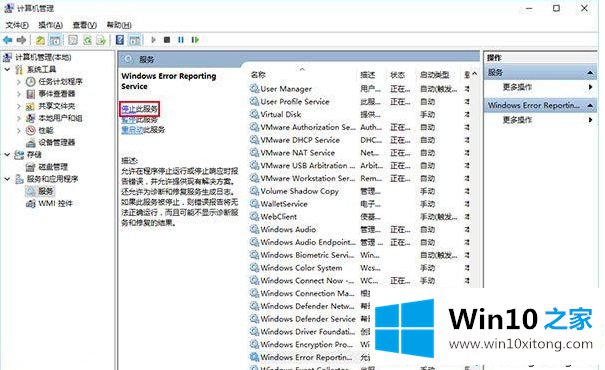Click the WMI 控件 icon
The height and width of the screenshot is (370, 605).
tap(30, 204)
